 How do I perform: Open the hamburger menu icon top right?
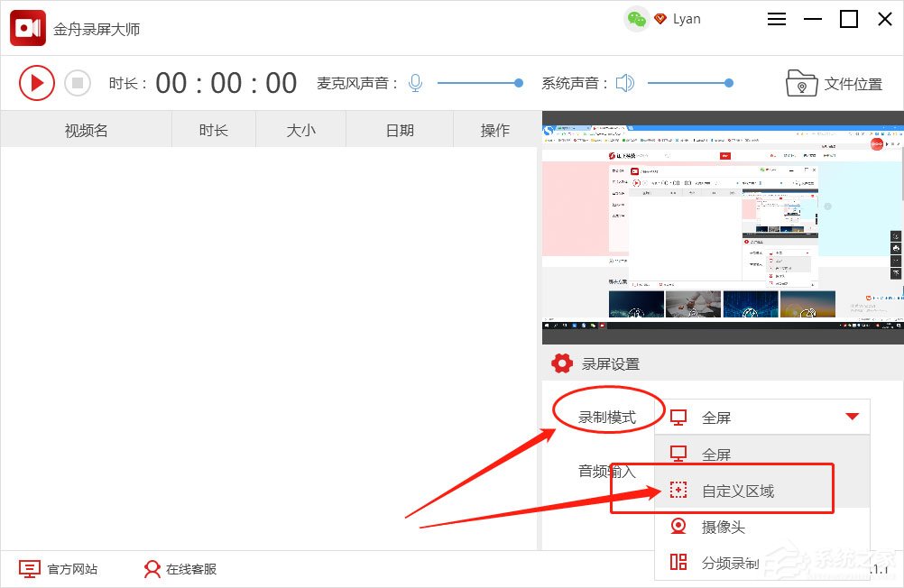tap(776, 18)
